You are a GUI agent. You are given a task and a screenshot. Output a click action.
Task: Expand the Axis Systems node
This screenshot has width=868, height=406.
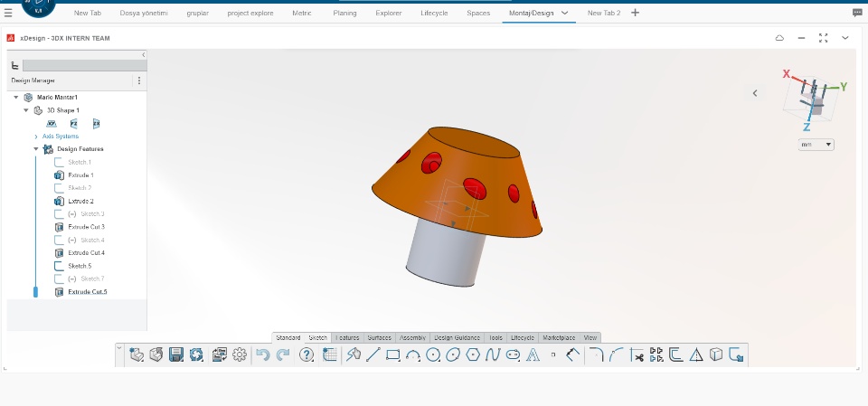click(x=36, y=137)
